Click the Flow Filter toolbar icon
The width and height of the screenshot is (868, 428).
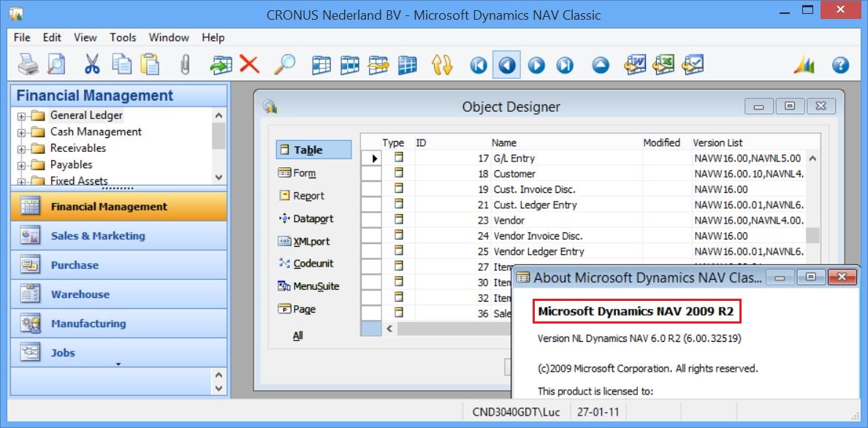pyautogui.click(x=378, y=65)
